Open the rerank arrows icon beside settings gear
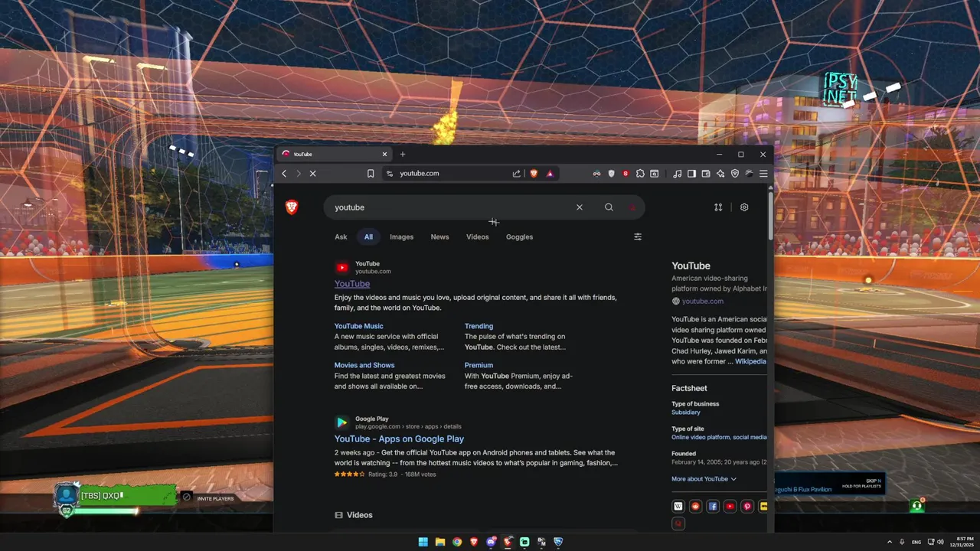The height and width of the screenshot is (551, 980). (x=718, y=207)
